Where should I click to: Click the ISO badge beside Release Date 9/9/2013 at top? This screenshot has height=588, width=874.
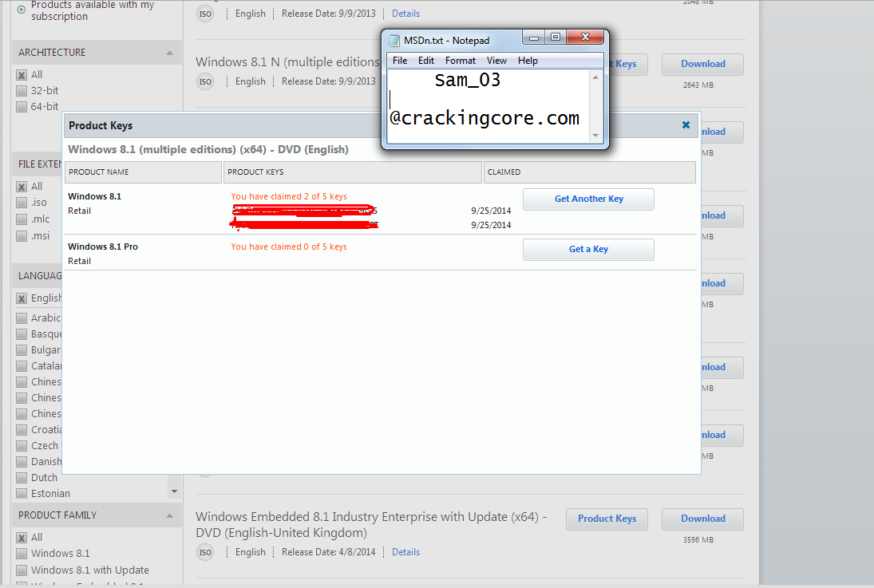[x=205, y=14]
